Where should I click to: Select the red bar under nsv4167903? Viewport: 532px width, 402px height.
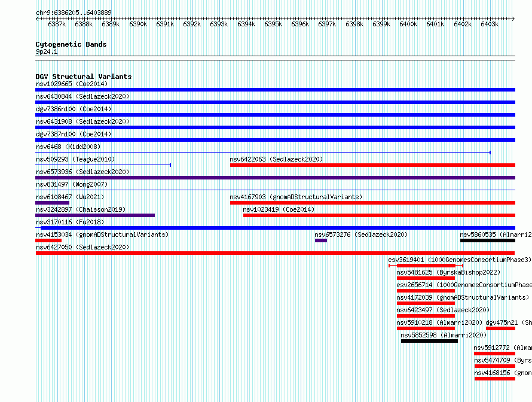coord(372,203)
